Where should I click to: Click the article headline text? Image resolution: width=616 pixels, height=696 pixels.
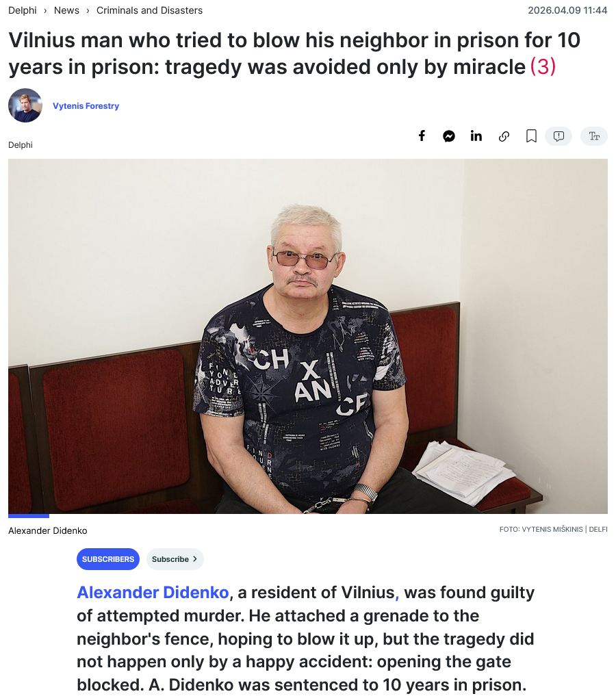[x=294, y=53]
